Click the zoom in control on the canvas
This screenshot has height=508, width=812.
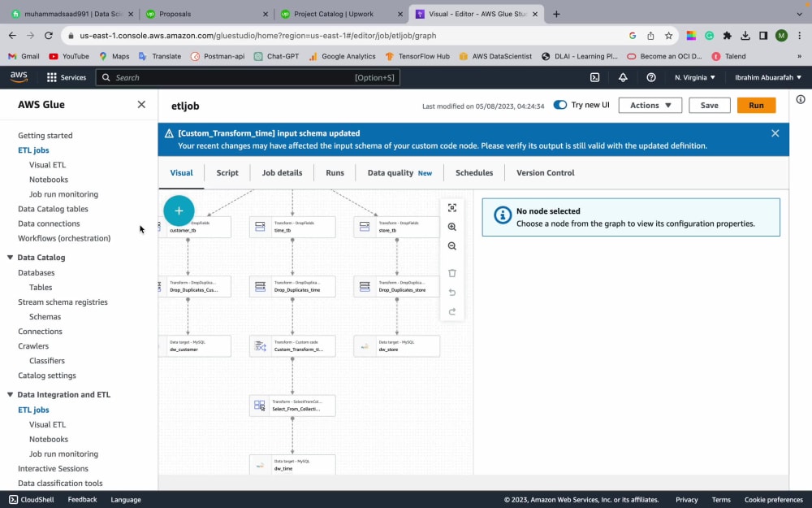click(452, 227)
